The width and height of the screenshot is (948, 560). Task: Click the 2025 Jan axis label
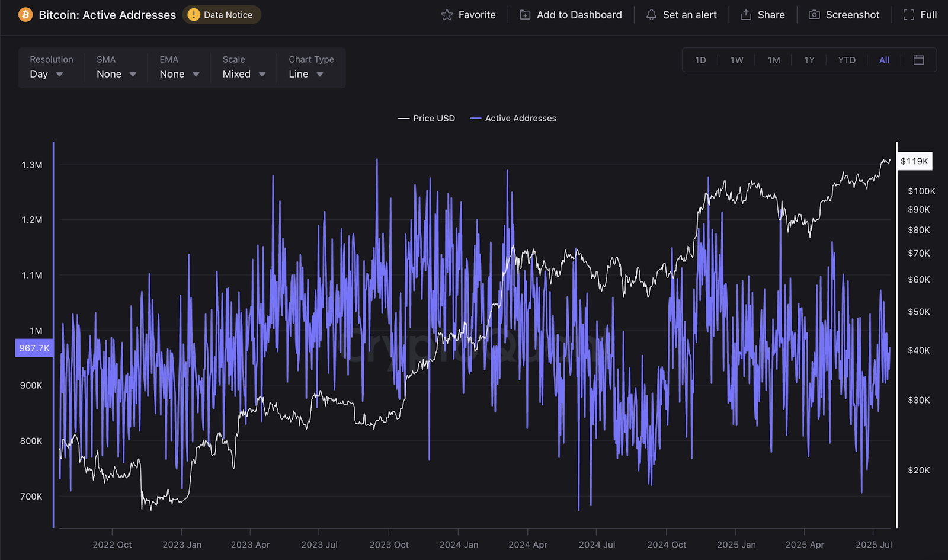[x=736, y=545]
